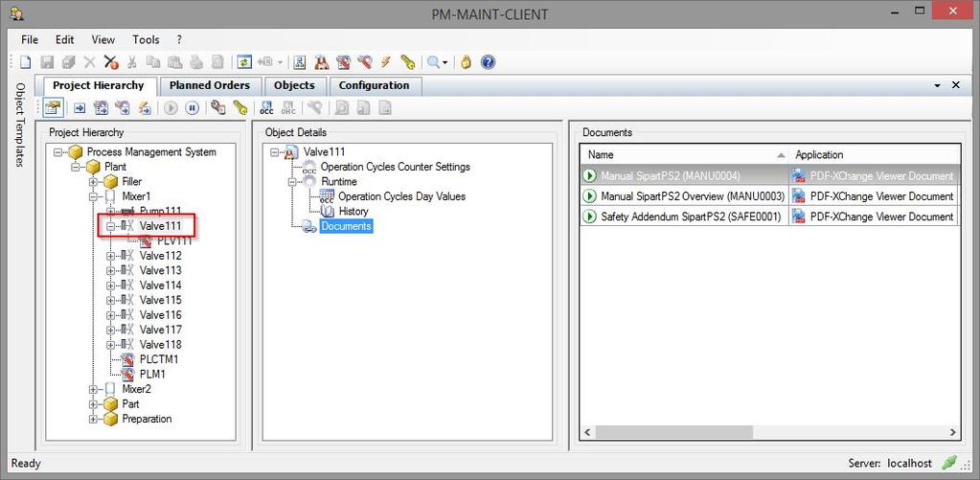The image size is (980, 480).
Task: Open the Tools menu
Action: pos(146,39)
